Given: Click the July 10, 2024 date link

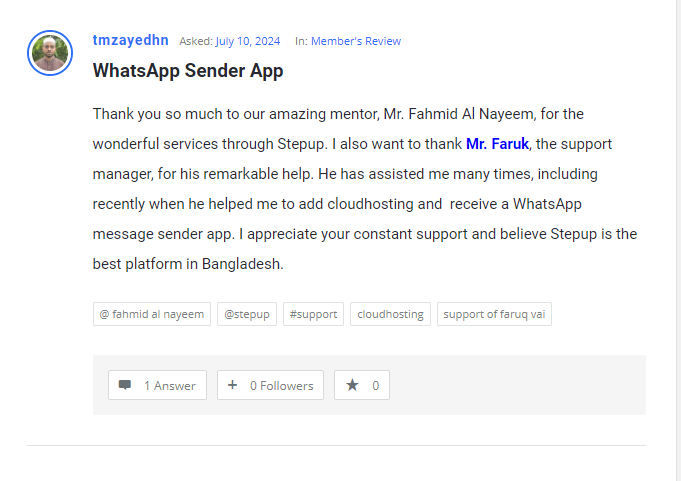Looking at the screenshot, I should 247,42.
